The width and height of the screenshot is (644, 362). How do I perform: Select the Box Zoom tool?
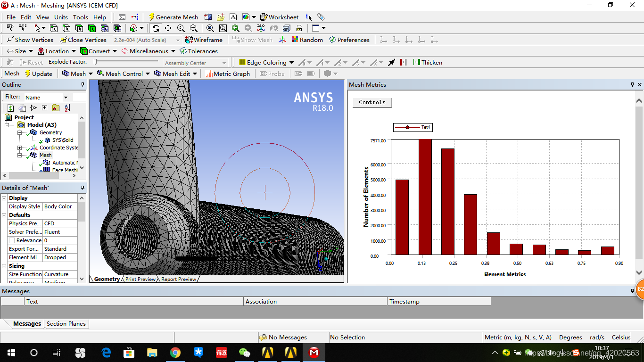[x=193, y=28]
